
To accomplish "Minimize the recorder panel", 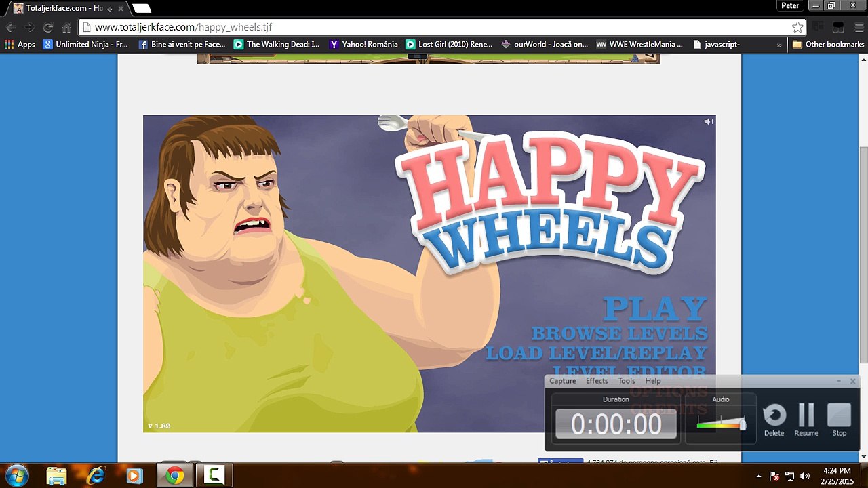I will click(839, 381).
